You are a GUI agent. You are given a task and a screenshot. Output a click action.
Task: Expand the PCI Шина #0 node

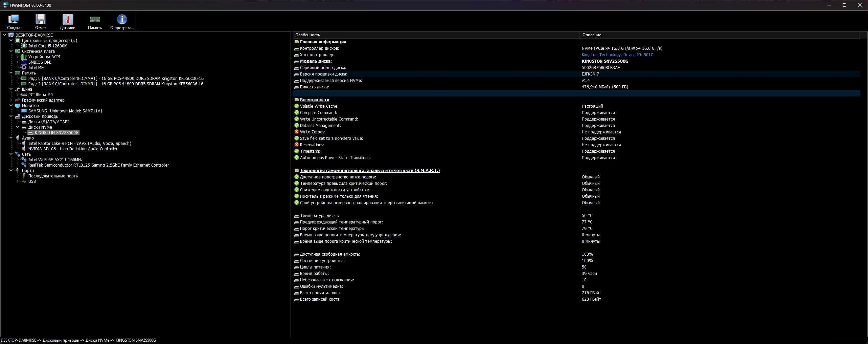17,94
